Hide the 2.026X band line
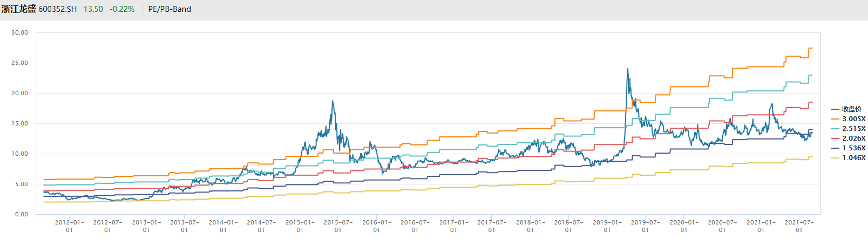868x238 pixels. click(853, 138)
